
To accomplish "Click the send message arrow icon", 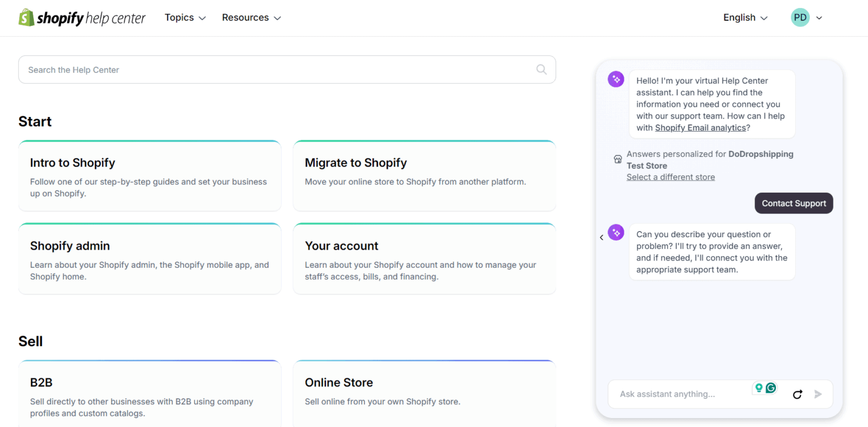I will click(x=818, y=394).
